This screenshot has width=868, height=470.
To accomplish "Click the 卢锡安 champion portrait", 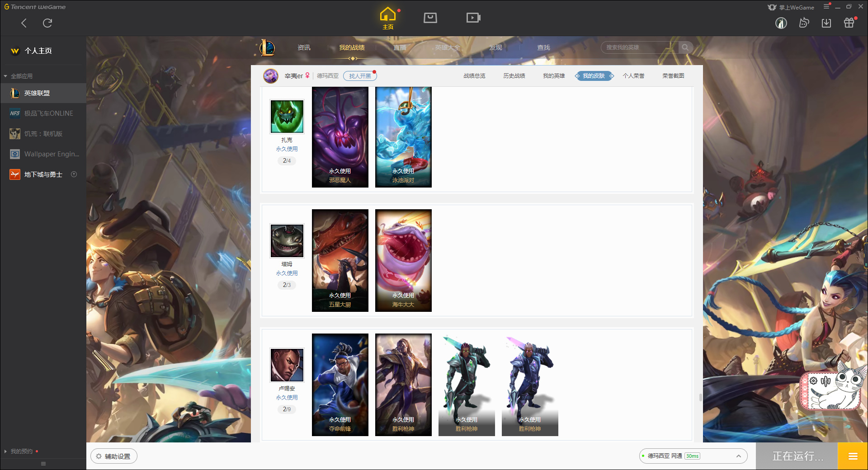I will (287, 365).
